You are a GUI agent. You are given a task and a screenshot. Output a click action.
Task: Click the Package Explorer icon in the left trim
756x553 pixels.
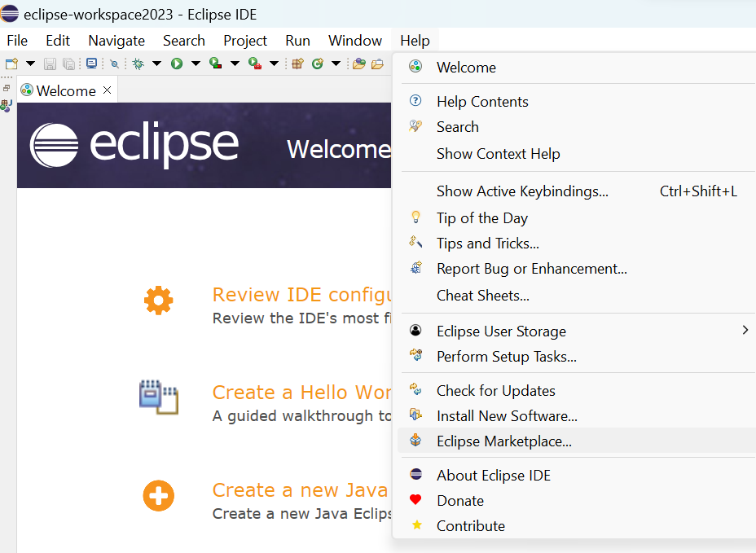7,106
